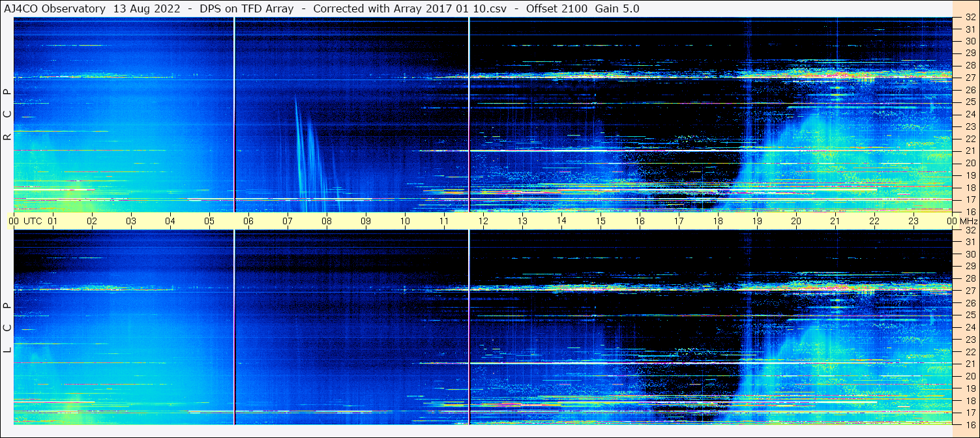Click the 27 MHz label on the upper frequency scale

pyautogui.click(x=970, y=78)
